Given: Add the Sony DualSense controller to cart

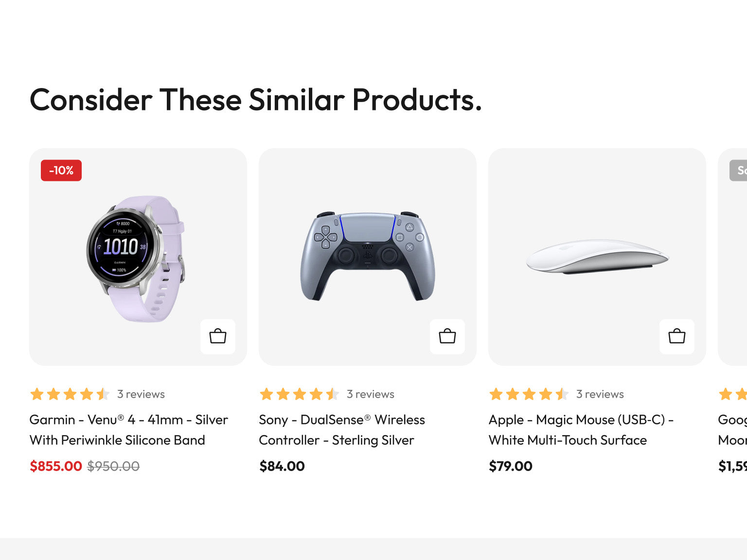Looking at the screenshot, I should coord(447,336).
